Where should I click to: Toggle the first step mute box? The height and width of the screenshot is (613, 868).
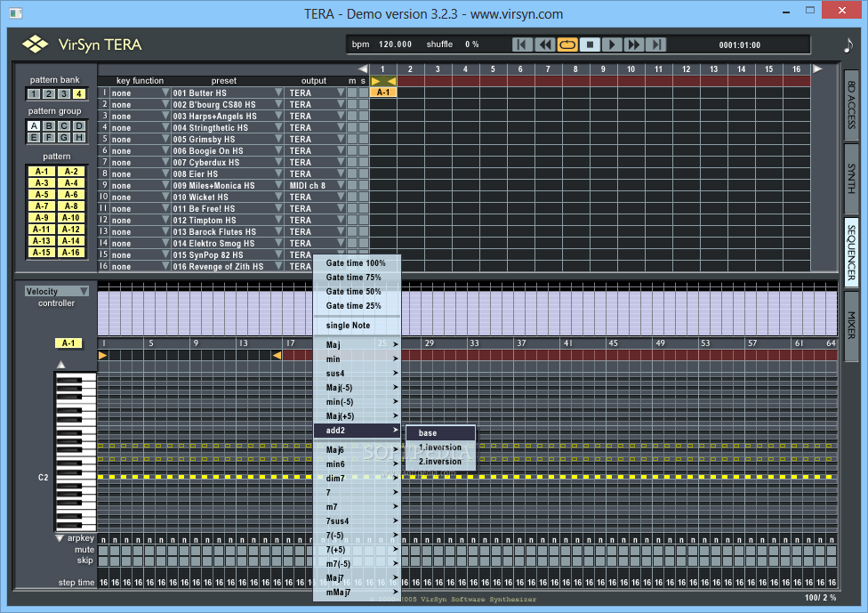pos(103,551)
